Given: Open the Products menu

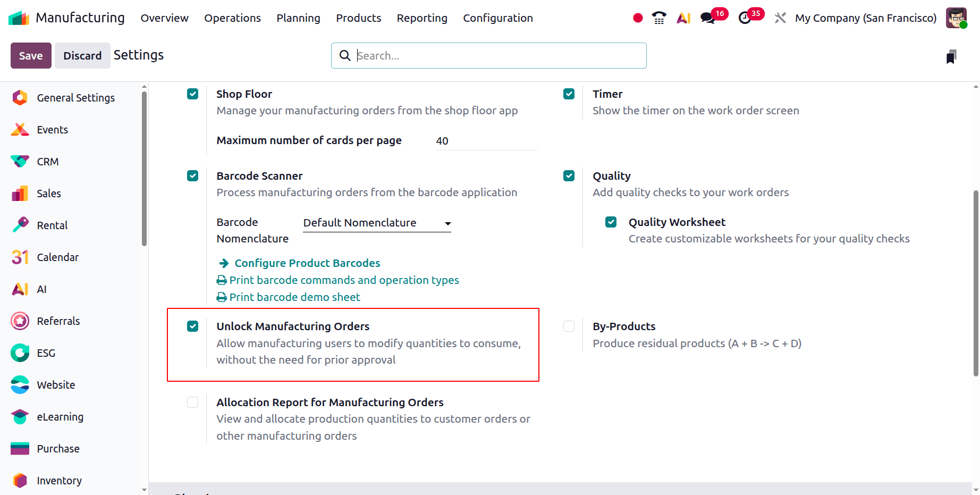Looking at the screenshot, I should [358, 18].
